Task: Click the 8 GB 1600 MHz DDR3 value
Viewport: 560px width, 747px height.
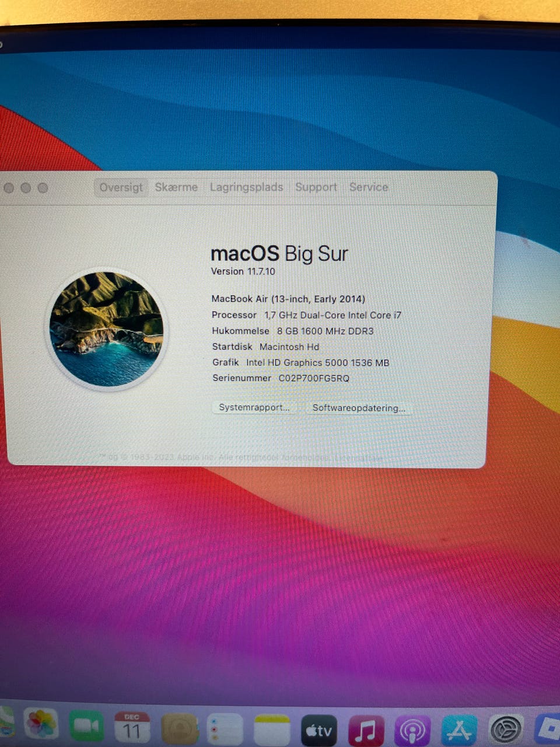Action: click(325, 331)
